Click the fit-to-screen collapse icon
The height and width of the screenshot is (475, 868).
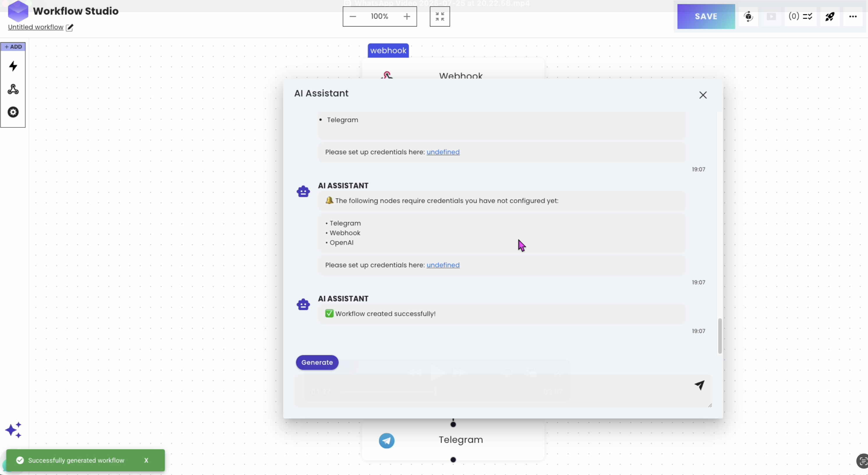440,16
